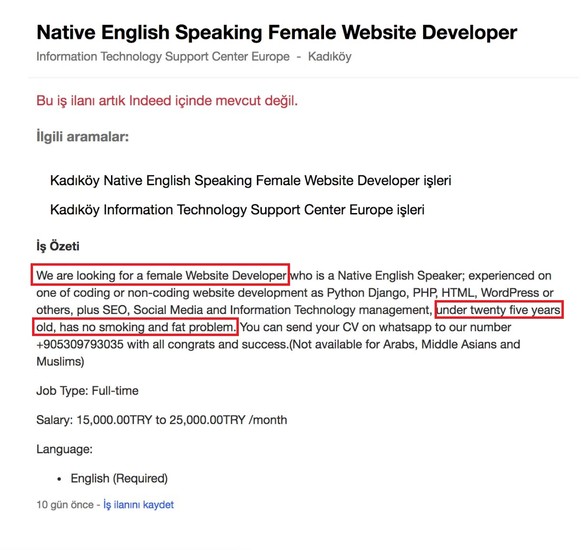The width and height of the screenshot is (582, 550).
Task: Click the phrase 'We are looking for a female Website Developer'
Action: click(x=161, y=275)
